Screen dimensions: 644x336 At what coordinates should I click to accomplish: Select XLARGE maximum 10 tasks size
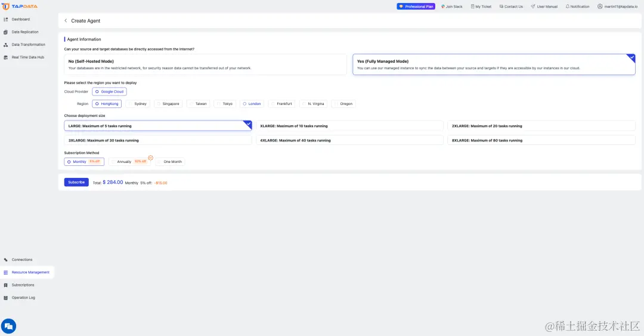349,126
